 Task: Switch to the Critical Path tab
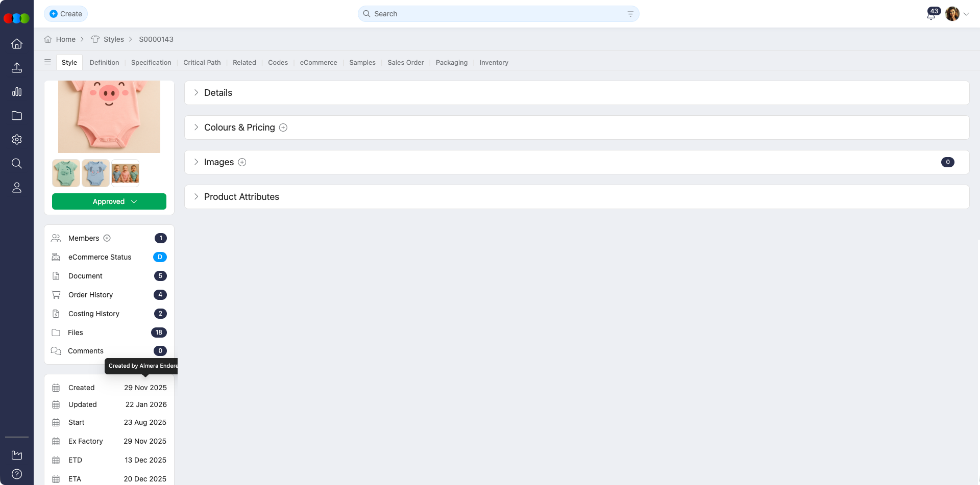pyautogui.click(x=202, y=63)
